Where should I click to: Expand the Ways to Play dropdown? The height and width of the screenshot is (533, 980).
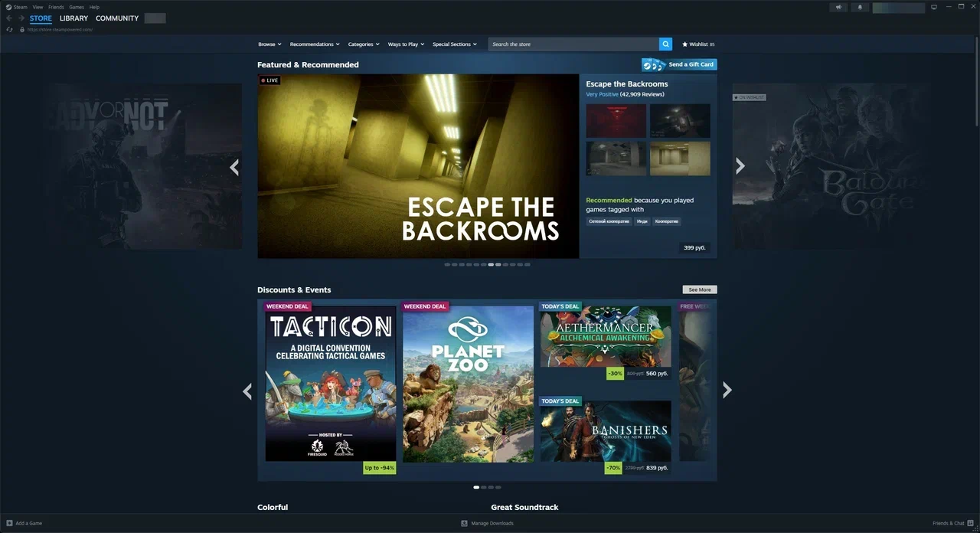click(406, 44)
